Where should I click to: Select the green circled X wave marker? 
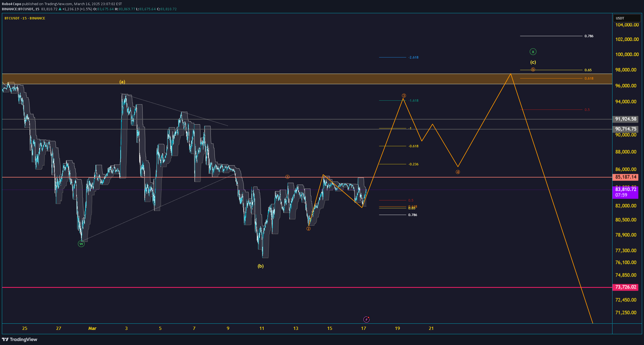click(x=533, y=52)
